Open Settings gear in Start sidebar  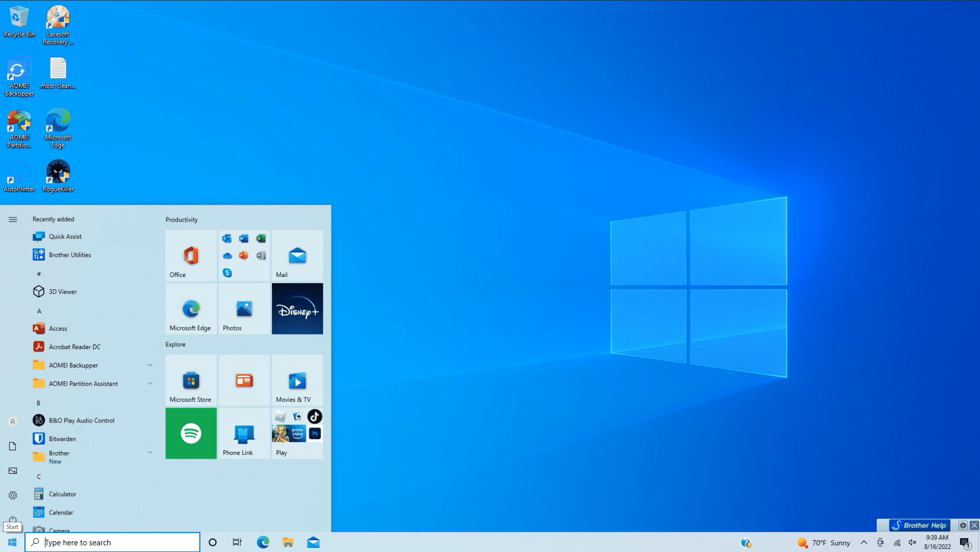[13, 495]
